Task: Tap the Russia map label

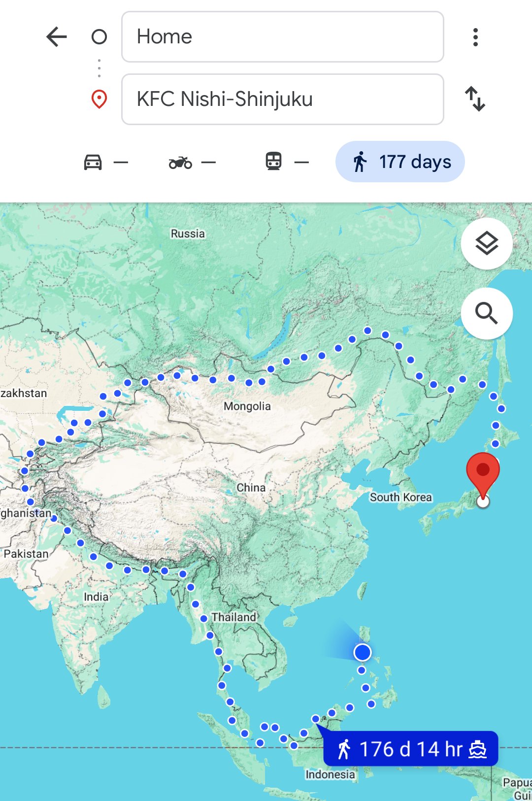Action: coord(188,234)
